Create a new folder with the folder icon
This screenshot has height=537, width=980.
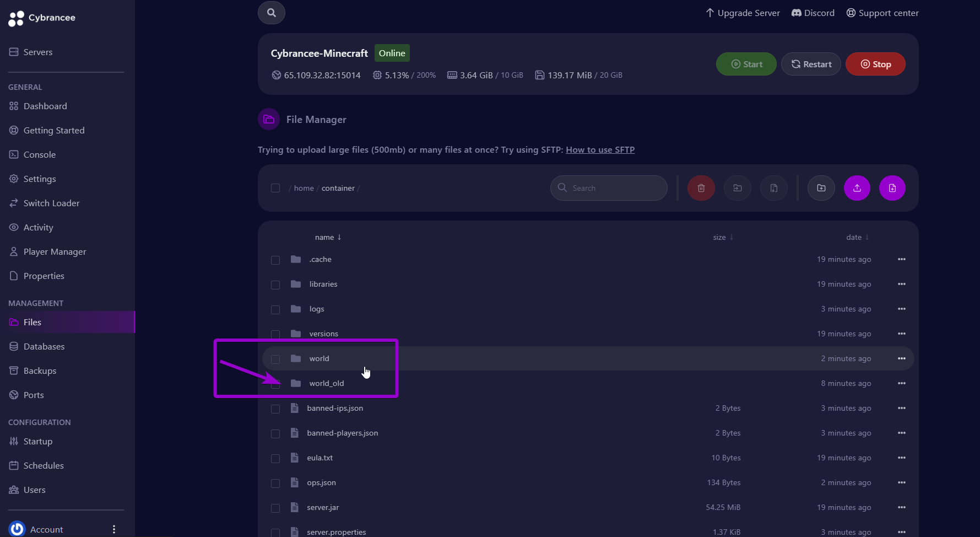(x=821, y=188)
